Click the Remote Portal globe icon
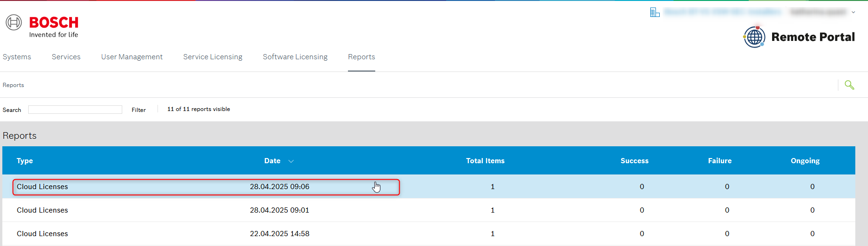The height and width of the screenshot is (246, 868). point(754,37)
